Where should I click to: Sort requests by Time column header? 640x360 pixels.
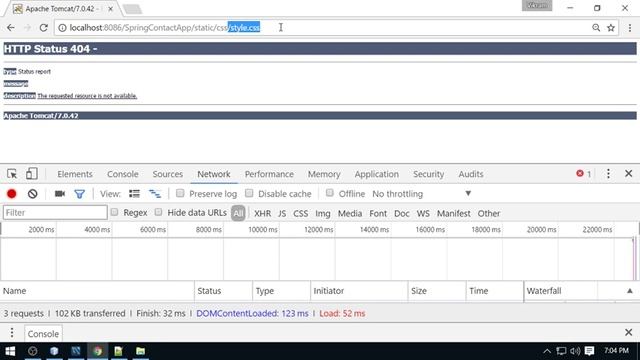click(x=495, y=291)
